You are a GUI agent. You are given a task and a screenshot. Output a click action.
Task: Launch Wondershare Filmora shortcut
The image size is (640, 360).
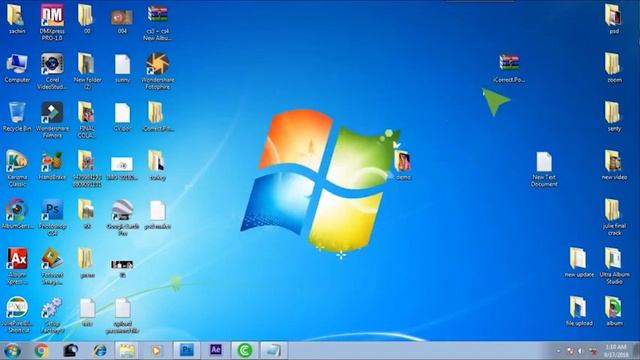[52, 120]
